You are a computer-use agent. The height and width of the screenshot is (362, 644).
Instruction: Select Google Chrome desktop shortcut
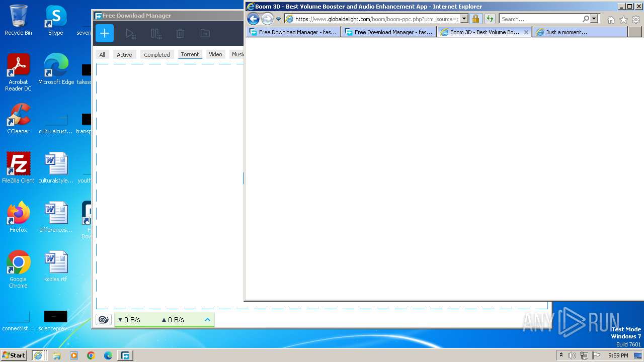pyautogui.click(x=18, y=270)
